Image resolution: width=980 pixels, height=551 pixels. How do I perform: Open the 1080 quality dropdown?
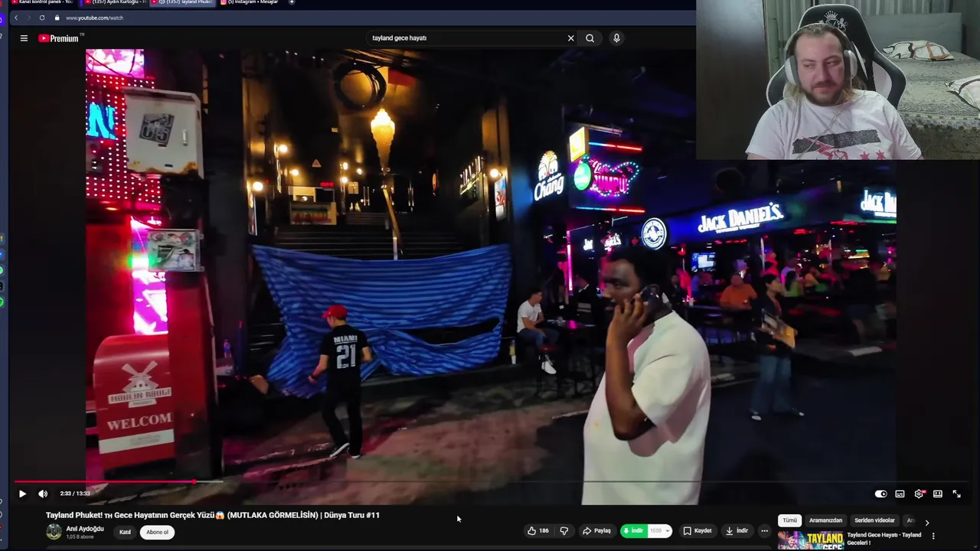[659, 530]
